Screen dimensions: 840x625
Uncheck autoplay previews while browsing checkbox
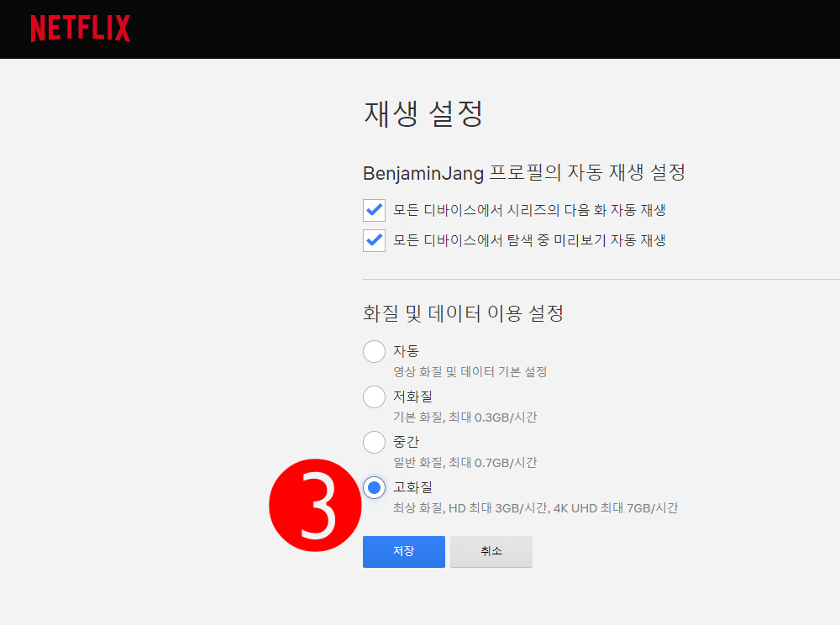coord(374,240)
